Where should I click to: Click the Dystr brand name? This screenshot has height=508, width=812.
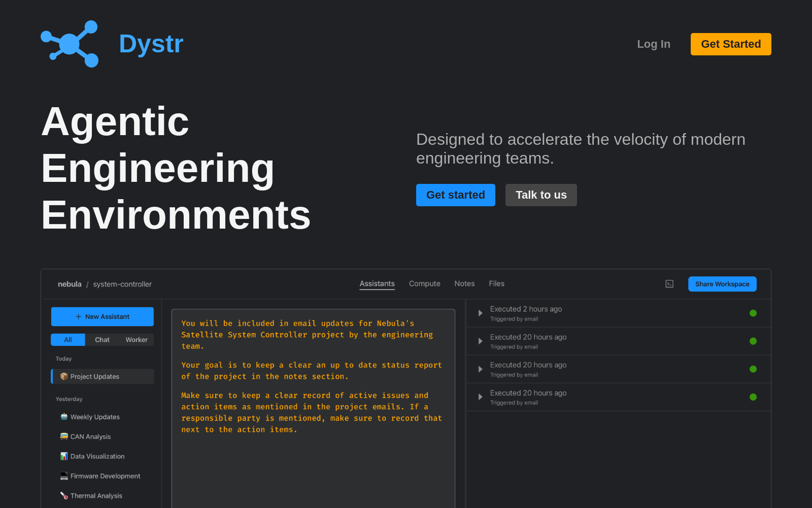coord(151,44)
